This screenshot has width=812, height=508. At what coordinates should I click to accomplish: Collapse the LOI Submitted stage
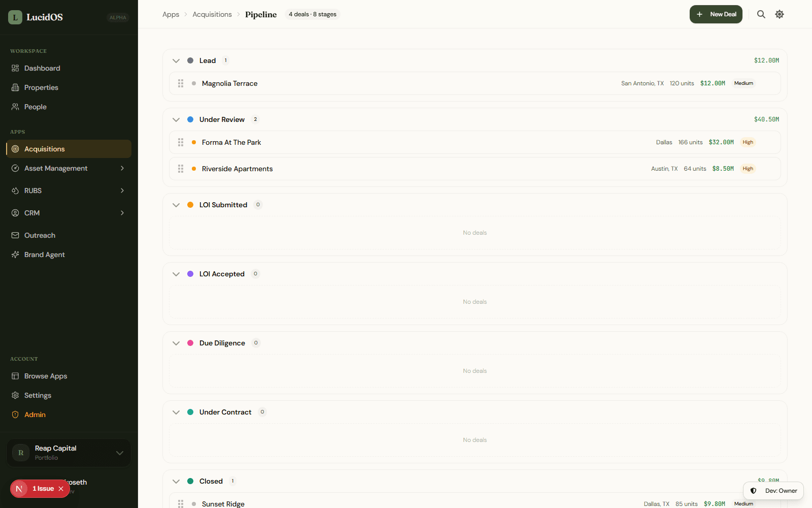176,205
